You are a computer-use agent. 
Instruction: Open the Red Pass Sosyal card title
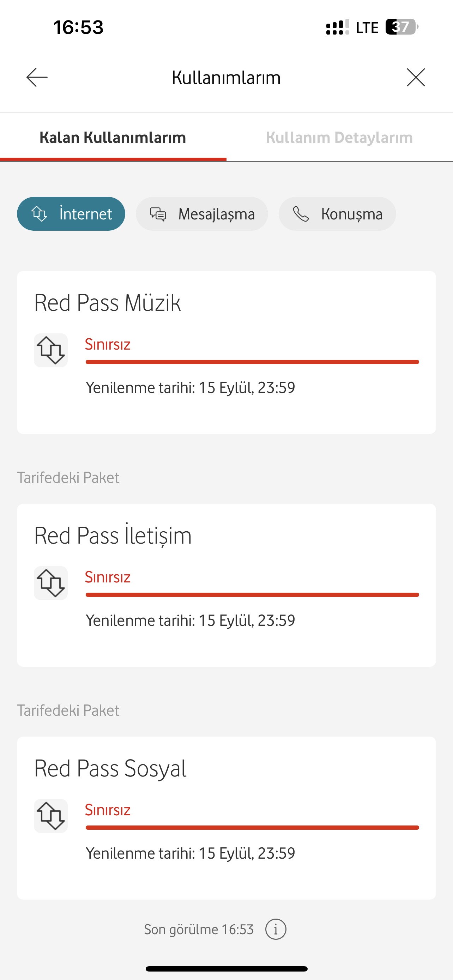[x=110, y=768]
